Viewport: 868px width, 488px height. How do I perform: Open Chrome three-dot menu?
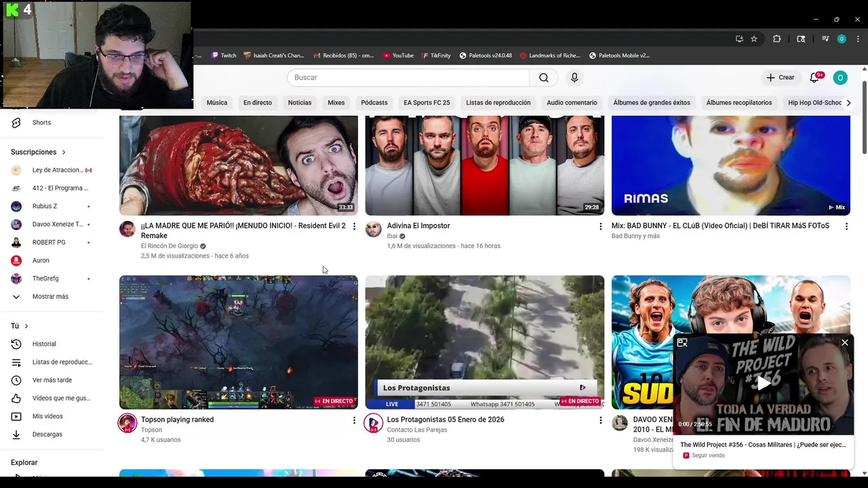(857, 39)
